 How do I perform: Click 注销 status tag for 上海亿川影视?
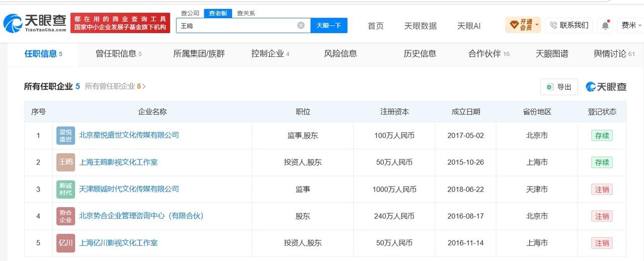[x=602, y=243]
